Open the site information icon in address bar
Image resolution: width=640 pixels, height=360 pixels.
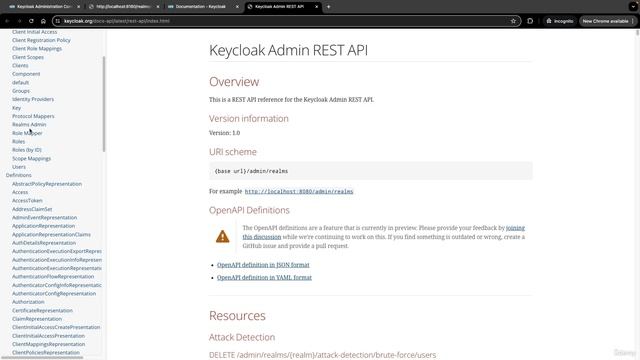coord(58,21)
